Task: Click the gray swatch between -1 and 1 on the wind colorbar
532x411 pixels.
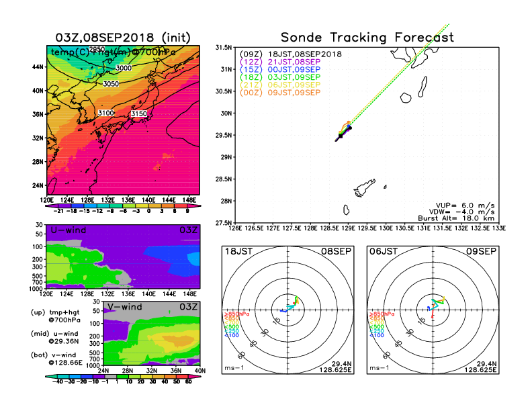Action: (x=111, y=377)
